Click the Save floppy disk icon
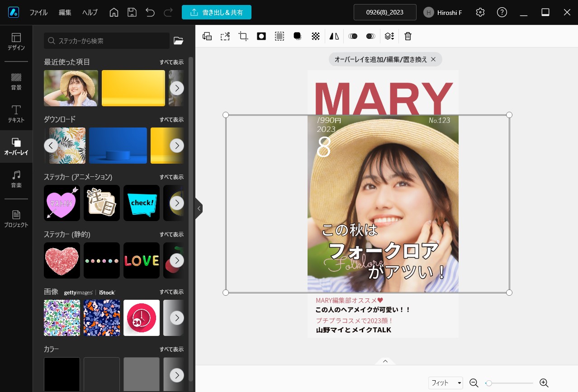 pos(132,12)
